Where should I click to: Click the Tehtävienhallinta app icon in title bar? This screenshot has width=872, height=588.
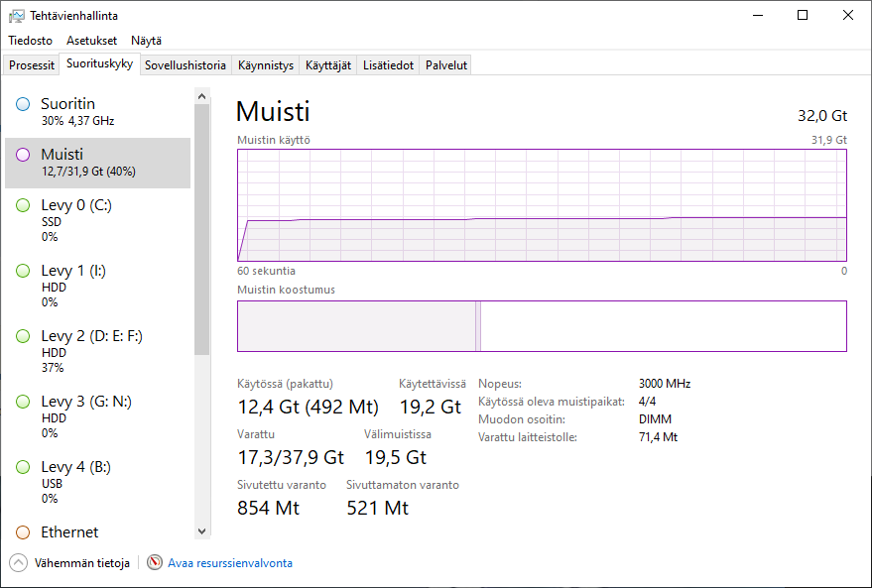click(16, 16)
